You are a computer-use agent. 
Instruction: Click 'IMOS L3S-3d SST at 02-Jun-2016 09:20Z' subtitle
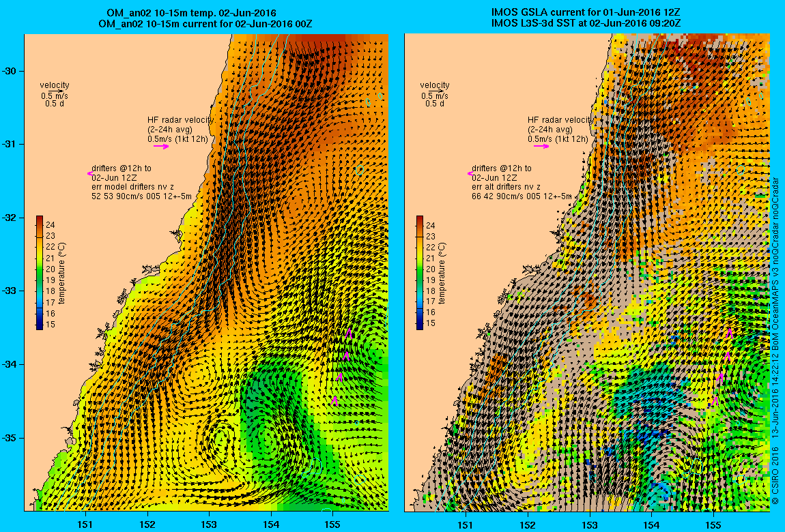pyautogui.click(x=586, y=23)
